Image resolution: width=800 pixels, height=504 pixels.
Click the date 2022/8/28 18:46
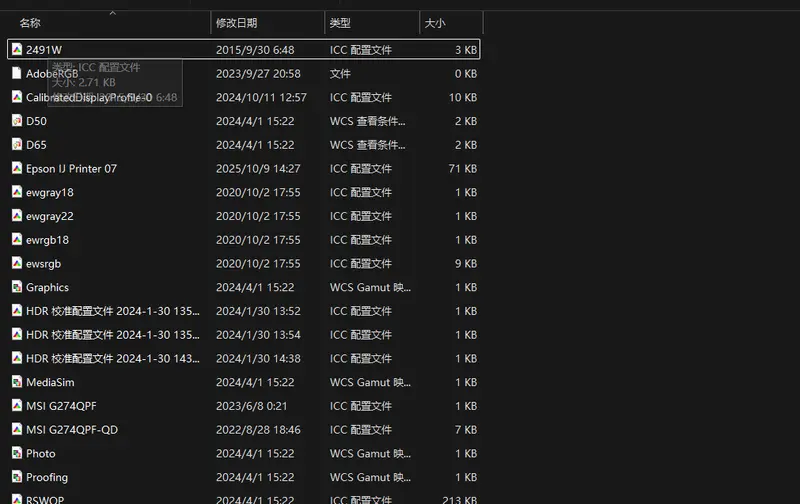click(x=258, y=430)
